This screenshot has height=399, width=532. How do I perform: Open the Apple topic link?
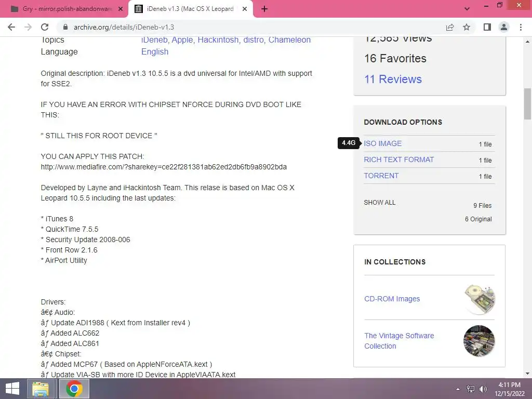(x=182, y=39)
